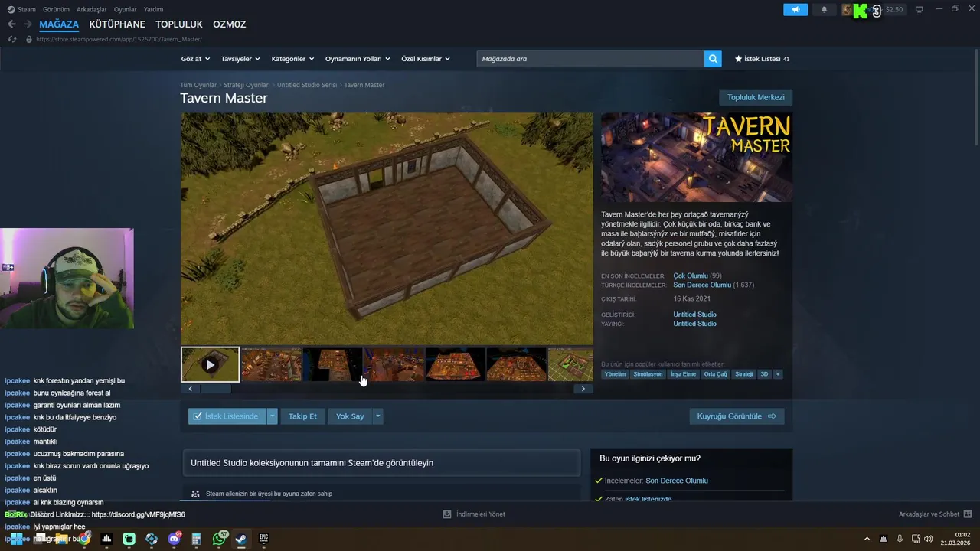Click the Orta Çağ tag

715,374
